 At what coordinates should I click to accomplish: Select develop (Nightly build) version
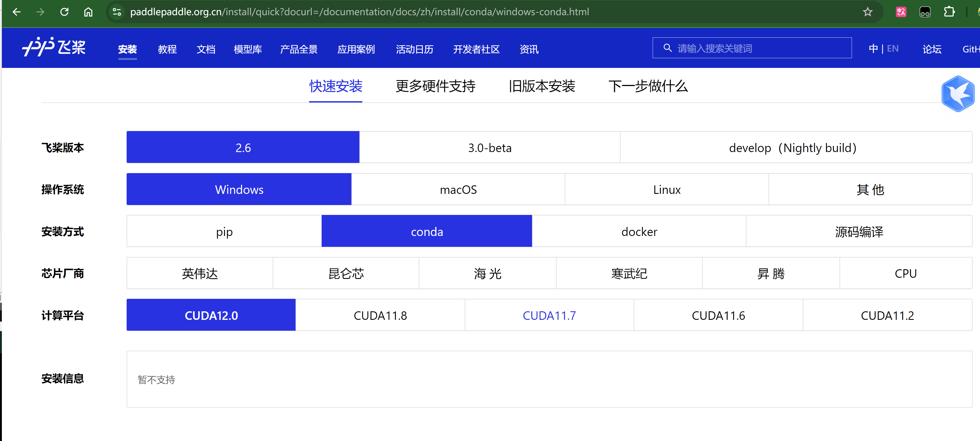(796, 147)
